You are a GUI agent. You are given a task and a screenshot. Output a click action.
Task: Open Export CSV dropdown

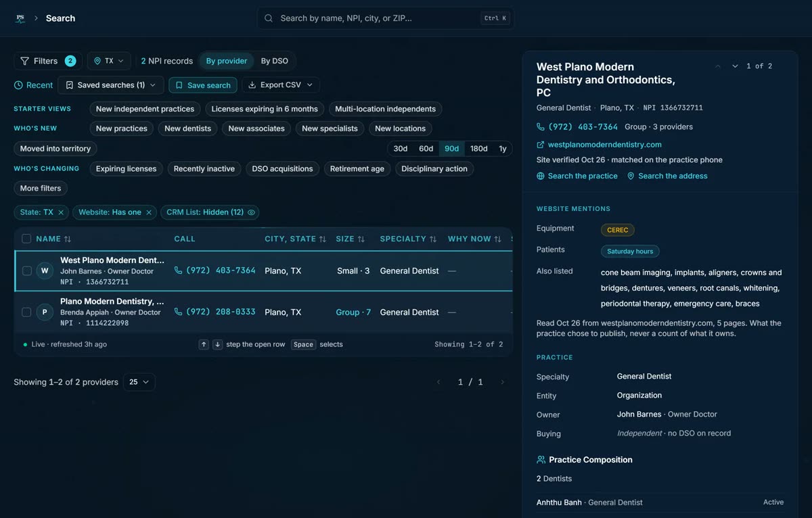coord(281,85)
